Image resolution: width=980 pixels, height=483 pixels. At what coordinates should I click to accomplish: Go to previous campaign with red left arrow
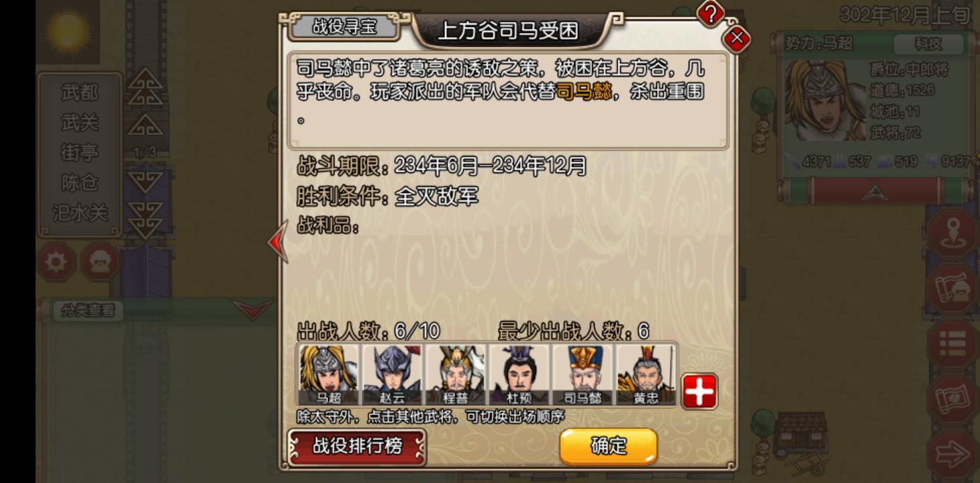click(x=278, y=242)
